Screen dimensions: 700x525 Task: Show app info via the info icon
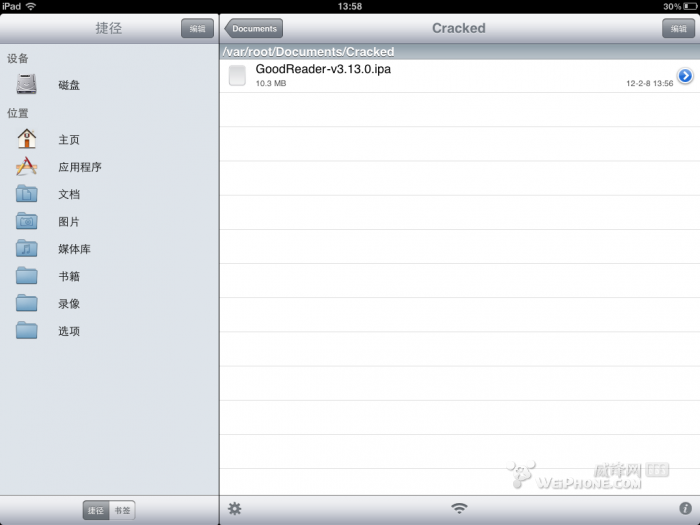tap(685, 508)
